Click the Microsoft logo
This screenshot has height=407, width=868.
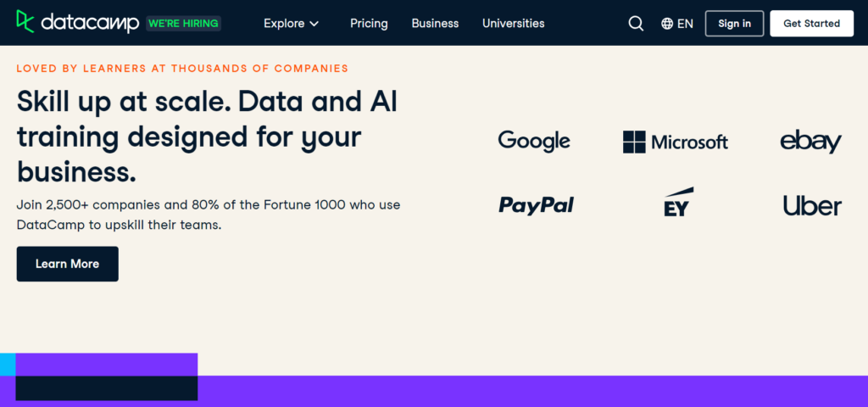pyautogui.click(x=676, y=142)
